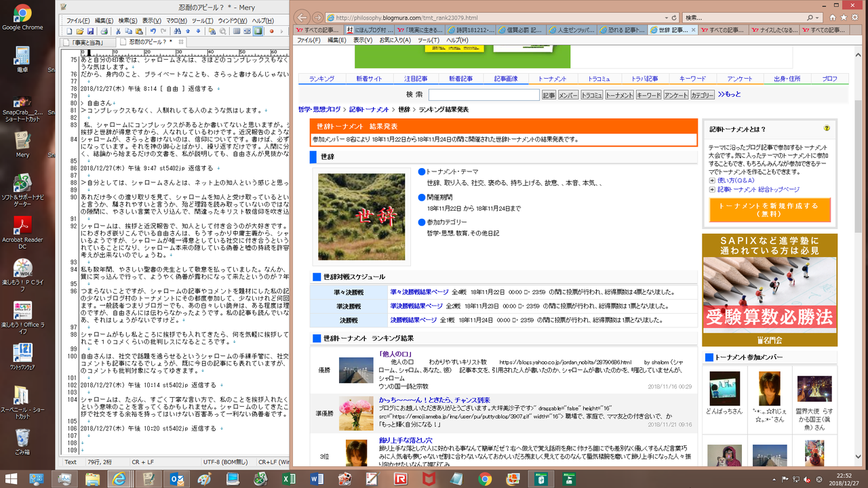
Task: Refresh the page in Internet Explorer
Action: coord(675,17)
